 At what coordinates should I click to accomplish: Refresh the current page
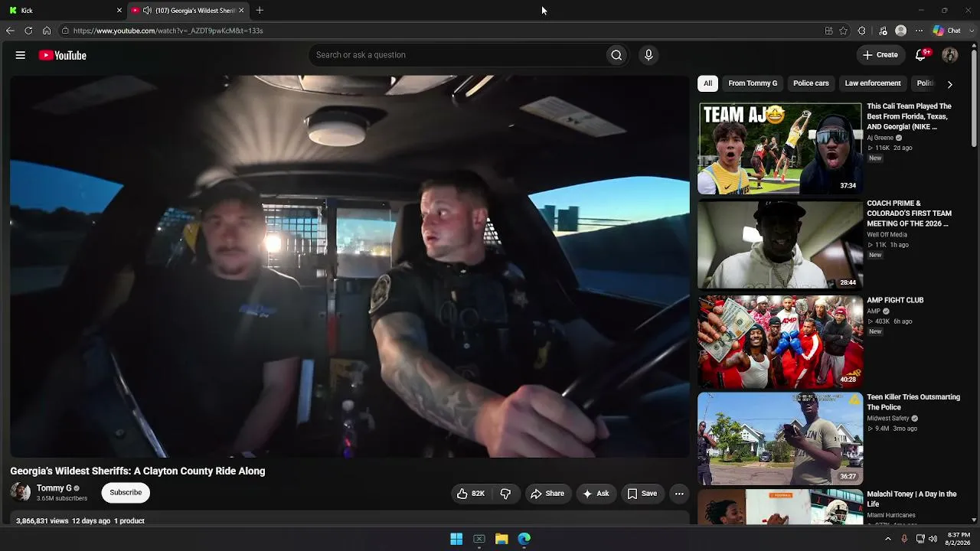pos(28,31)
